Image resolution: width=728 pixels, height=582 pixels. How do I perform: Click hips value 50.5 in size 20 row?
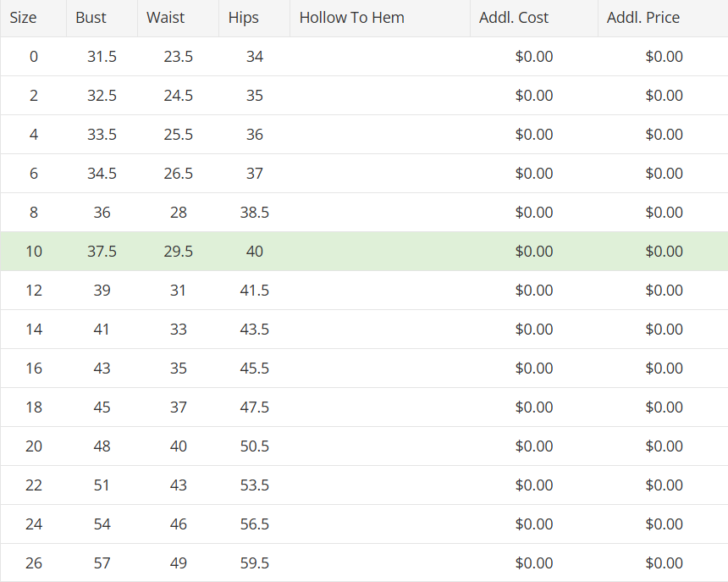tap(255, 446)
